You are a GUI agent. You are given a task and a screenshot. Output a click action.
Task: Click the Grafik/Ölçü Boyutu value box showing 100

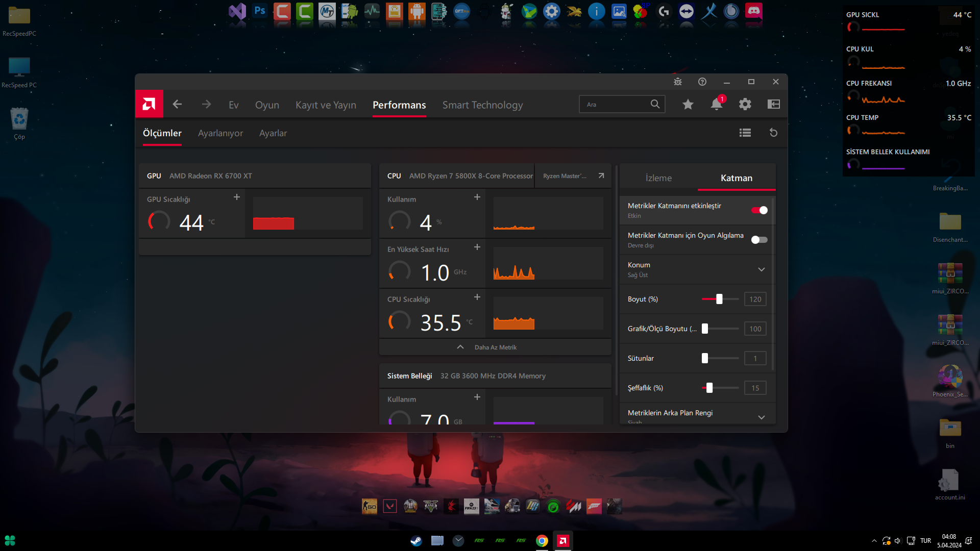755,329
